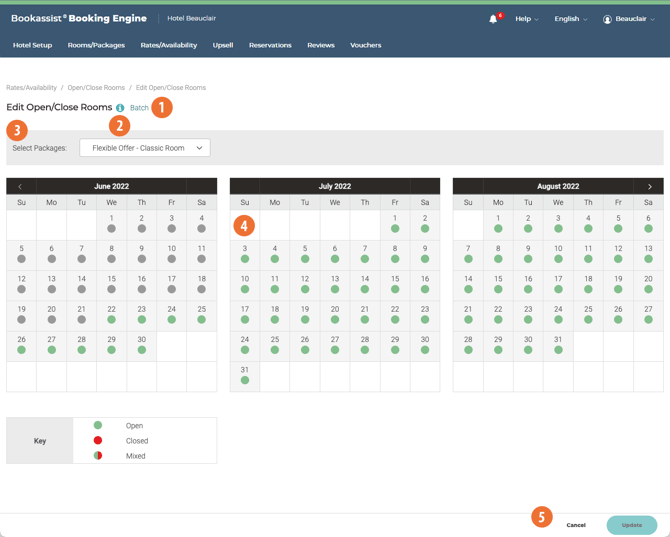Click the Batch link
Image resolution: width=670 pixels, height=537 pixels.
tap(139, 108)
